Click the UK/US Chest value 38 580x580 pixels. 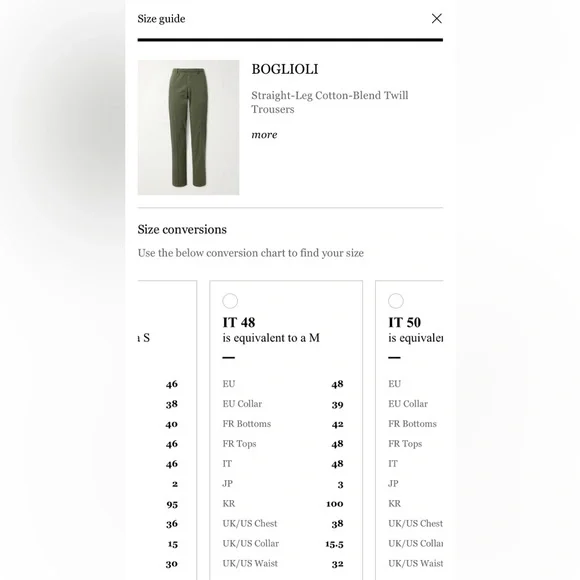(x=337, y=523)
